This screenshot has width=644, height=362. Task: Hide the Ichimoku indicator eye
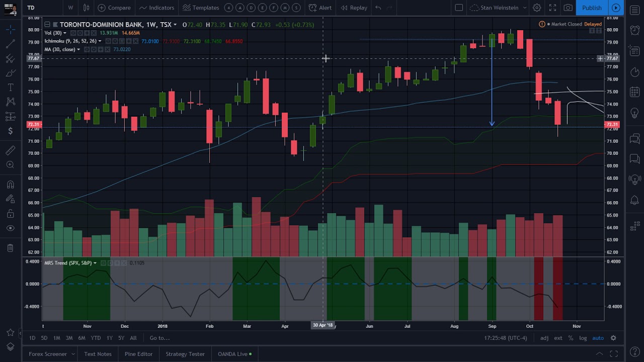pyautogui.click(x=108, y=41)
